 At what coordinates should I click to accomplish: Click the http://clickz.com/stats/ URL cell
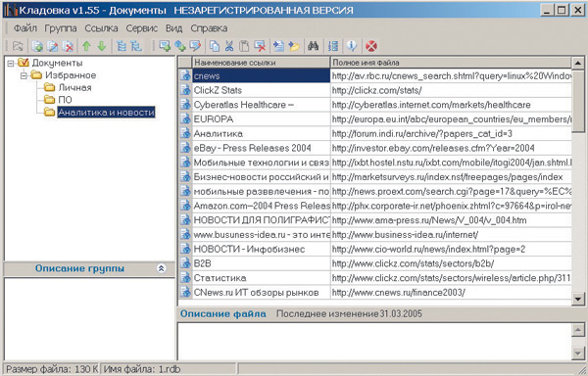tap(451, 90)
